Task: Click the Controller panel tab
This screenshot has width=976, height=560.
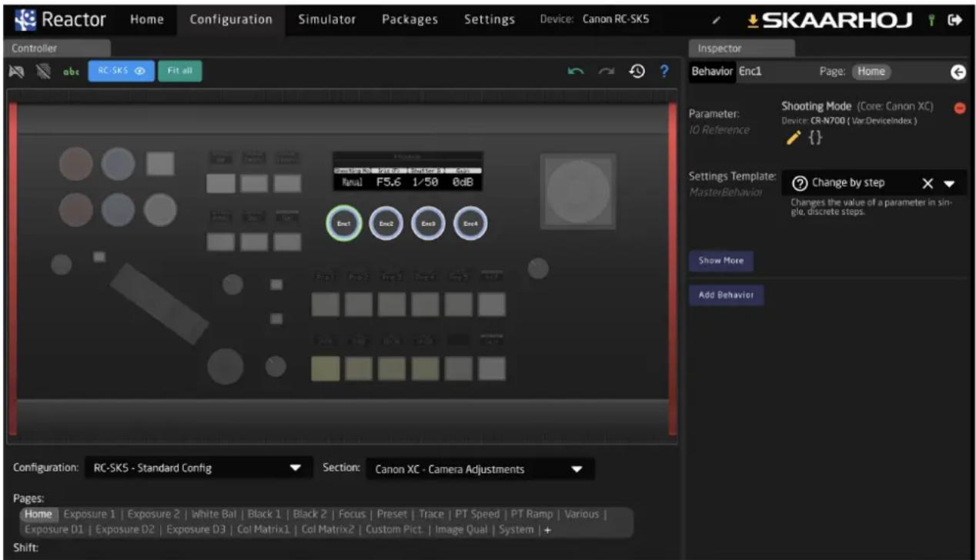Action: [58, 48]
